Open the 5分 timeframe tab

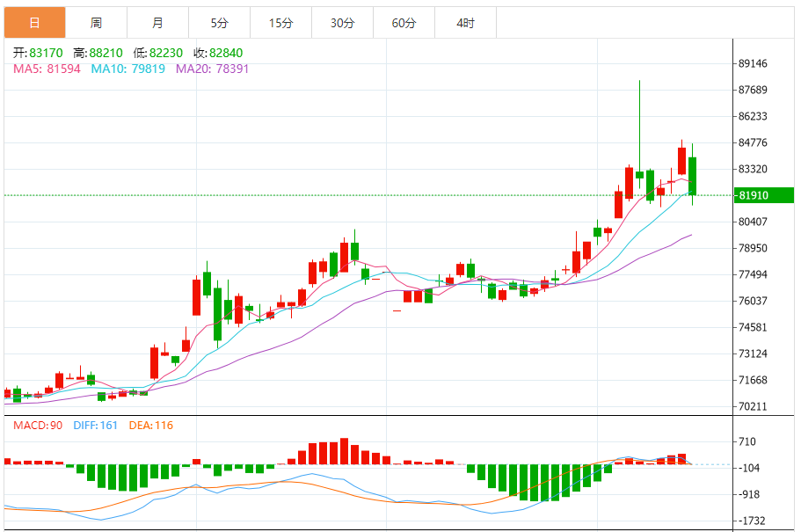click(219, 23)
